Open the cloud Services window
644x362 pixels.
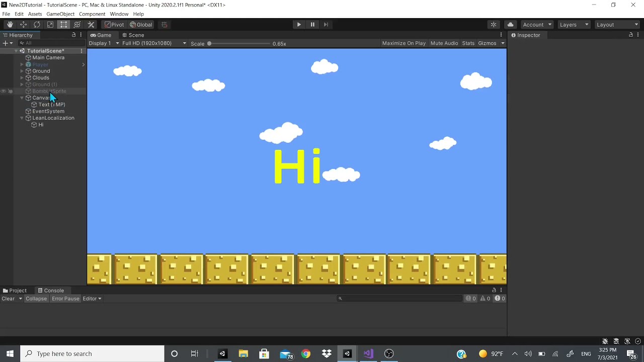[x=510, y=25]
